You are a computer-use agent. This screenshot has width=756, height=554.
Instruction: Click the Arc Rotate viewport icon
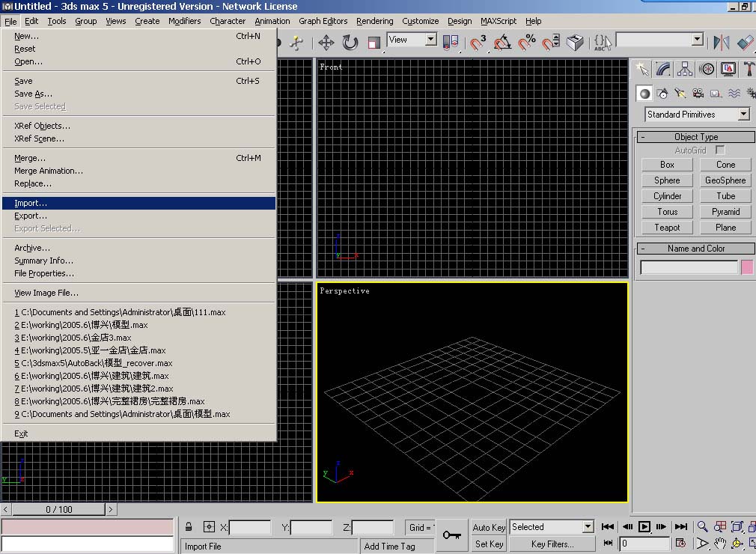[x=737, y=544]
